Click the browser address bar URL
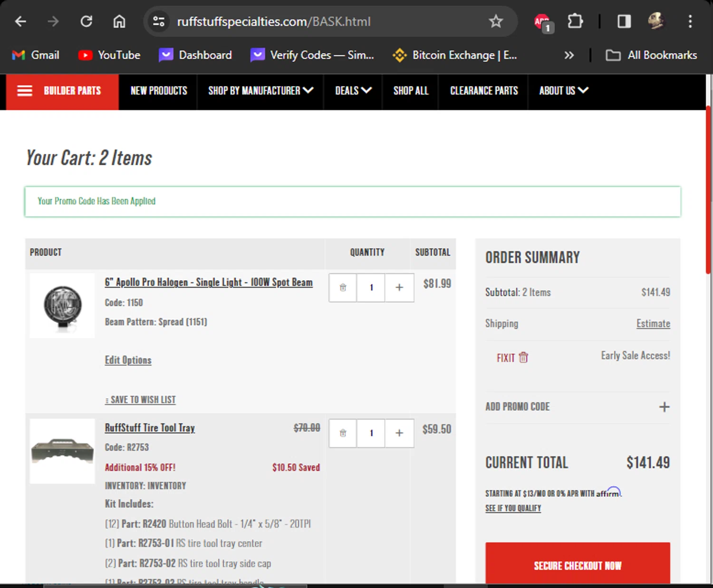The height and width of the screenshot is (588, 713). [x=273, y=21]
